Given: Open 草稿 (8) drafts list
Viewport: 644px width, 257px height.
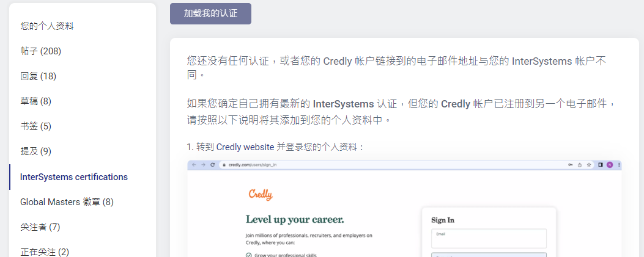Looking at the screenshot, I should [35, 101].
